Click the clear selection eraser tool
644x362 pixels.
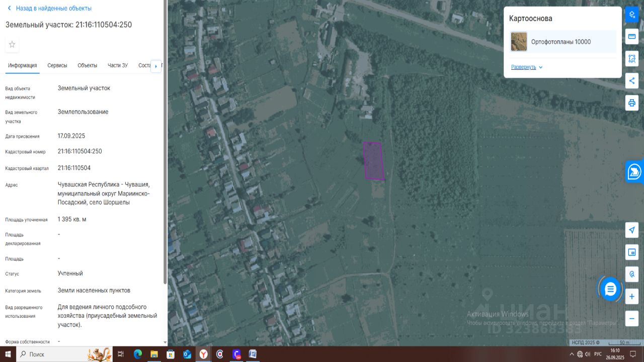click(x=632, y=15)
